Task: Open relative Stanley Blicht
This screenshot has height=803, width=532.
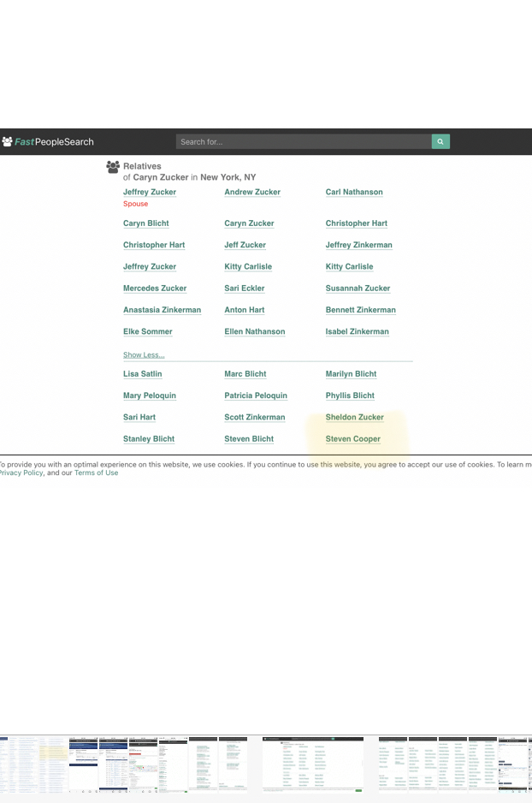Action: click(148, 439)
